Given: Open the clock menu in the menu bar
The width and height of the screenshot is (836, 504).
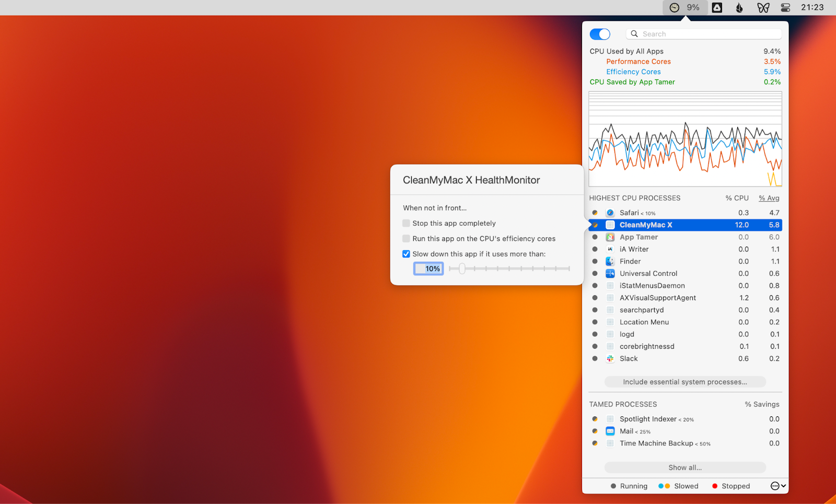Looking at the screenshot, I should [812, 7].
